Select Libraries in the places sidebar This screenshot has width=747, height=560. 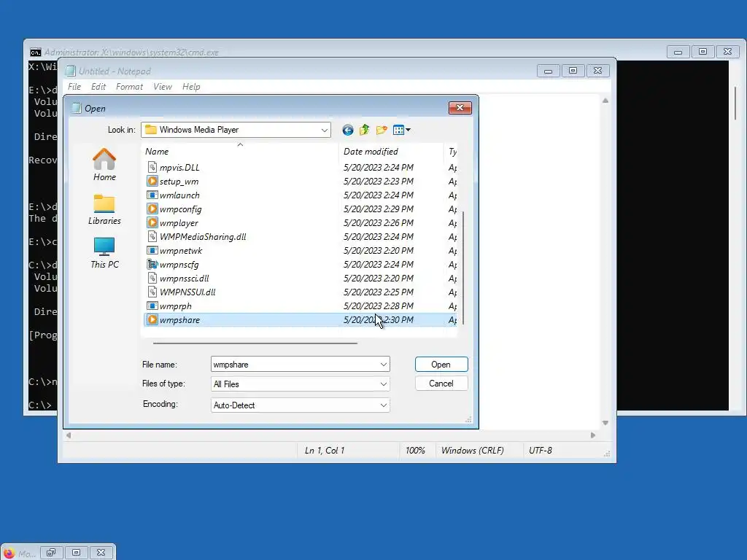coord(104,209)
